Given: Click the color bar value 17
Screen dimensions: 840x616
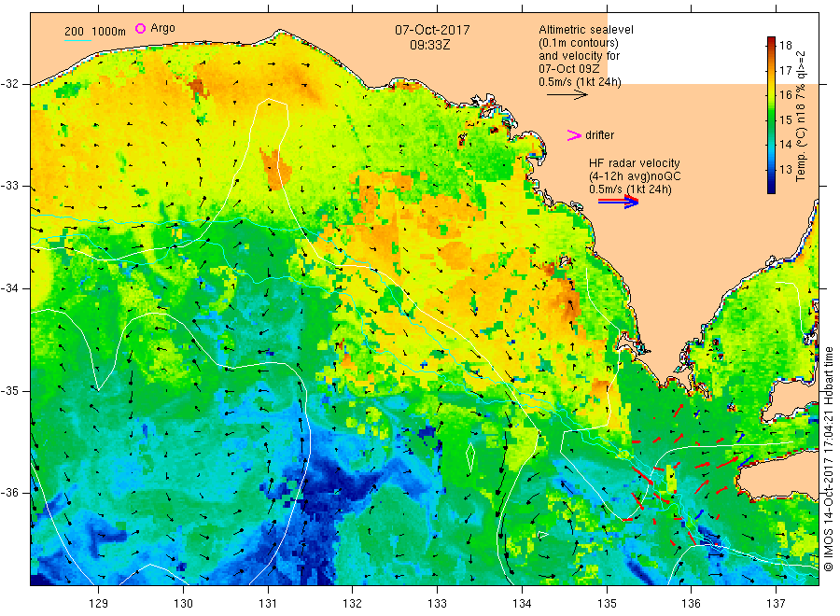Looking at the screenshot, I should click(785, 70).
